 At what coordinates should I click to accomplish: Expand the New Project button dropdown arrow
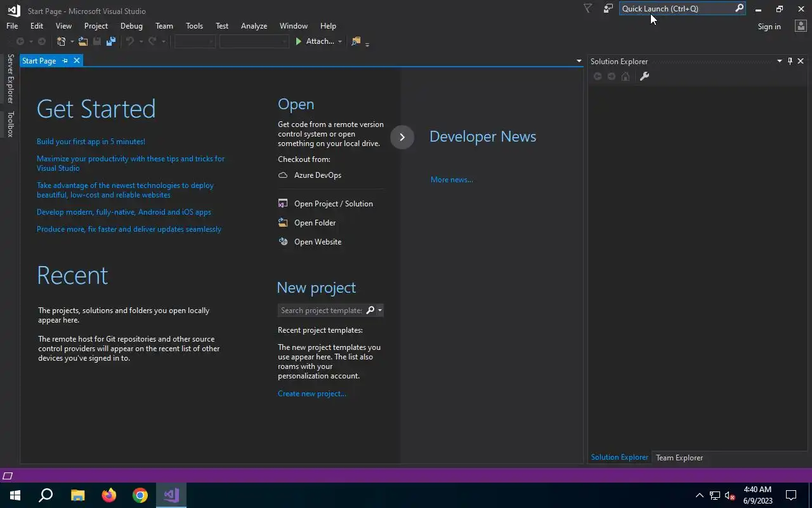click(x=72, y=41)
